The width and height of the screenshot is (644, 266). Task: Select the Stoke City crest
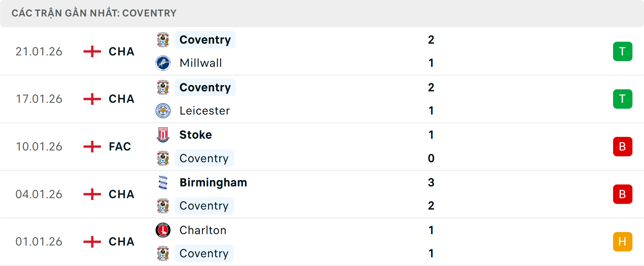pos(163,135)
